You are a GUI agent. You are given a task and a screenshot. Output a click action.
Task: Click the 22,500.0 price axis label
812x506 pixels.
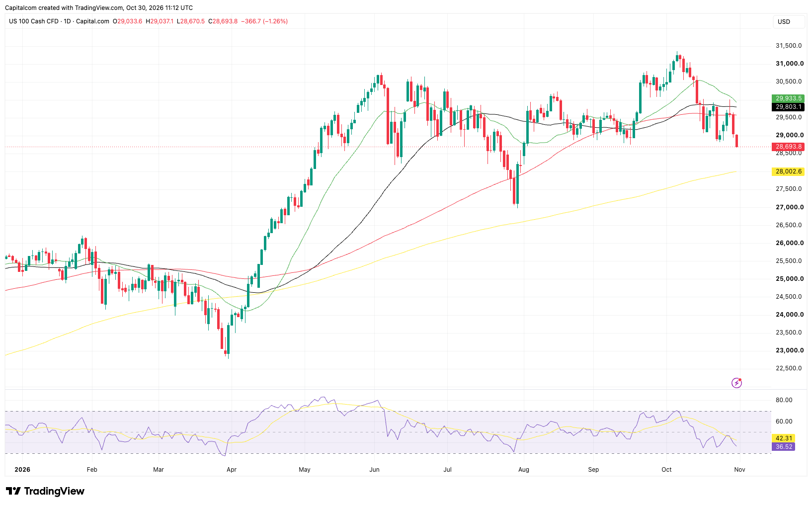(x=789, y=368)
